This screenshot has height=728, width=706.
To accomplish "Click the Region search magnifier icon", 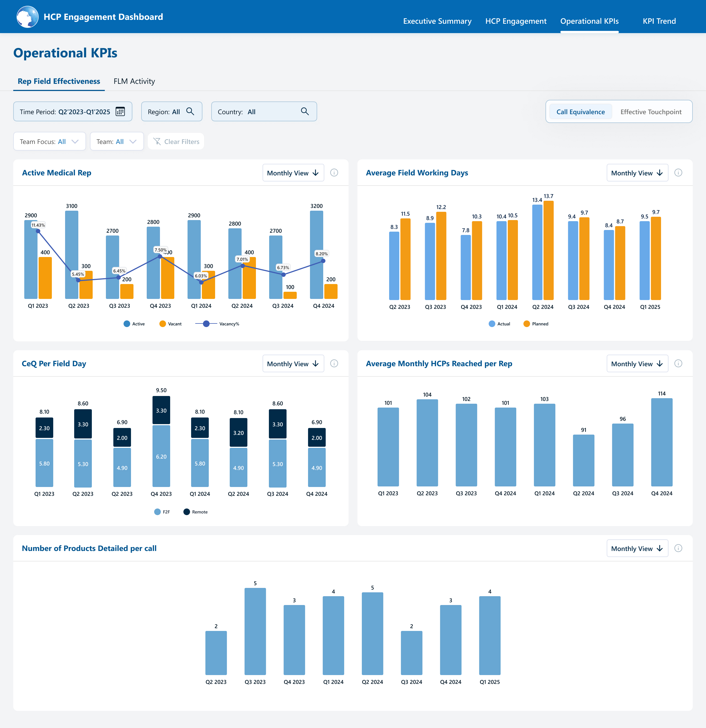I will 190,111.
